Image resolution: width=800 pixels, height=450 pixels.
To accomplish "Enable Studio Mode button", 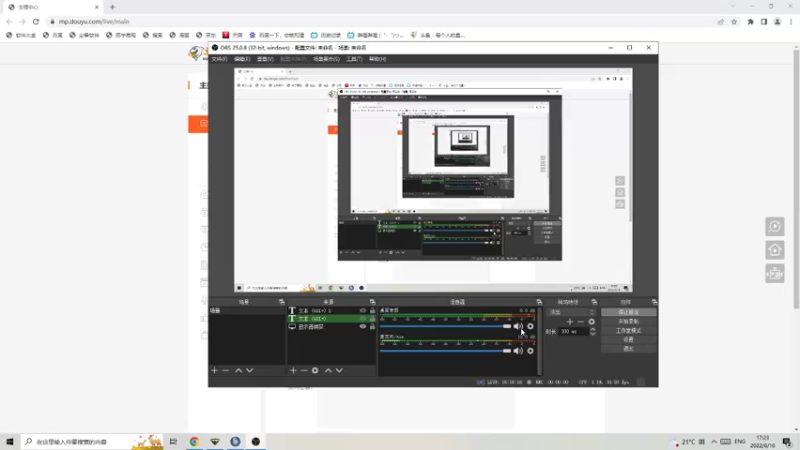I will (629, 331).
